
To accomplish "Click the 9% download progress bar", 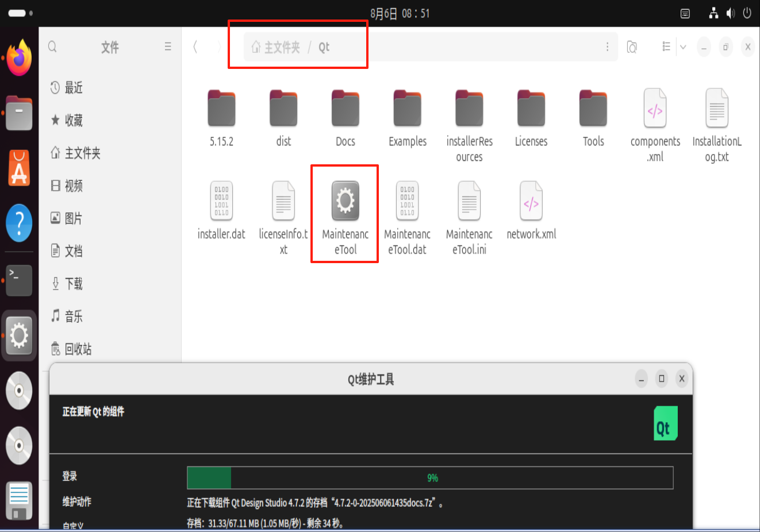I will (430, 478).
